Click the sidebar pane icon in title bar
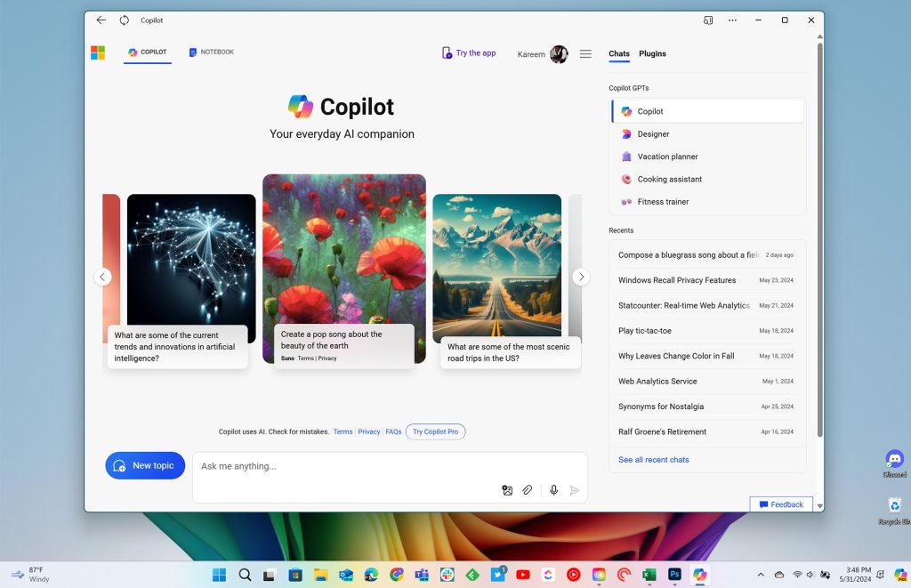 click(x=708, y=20)
